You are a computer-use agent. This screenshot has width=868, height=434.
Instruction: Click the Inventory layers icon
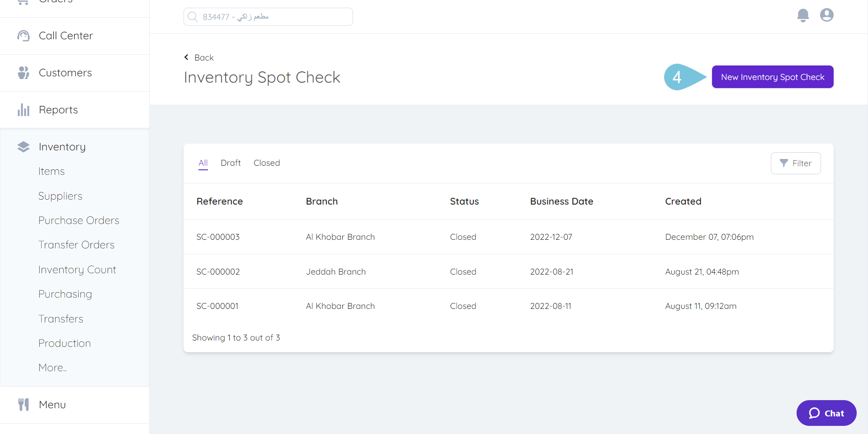(24, 146)
